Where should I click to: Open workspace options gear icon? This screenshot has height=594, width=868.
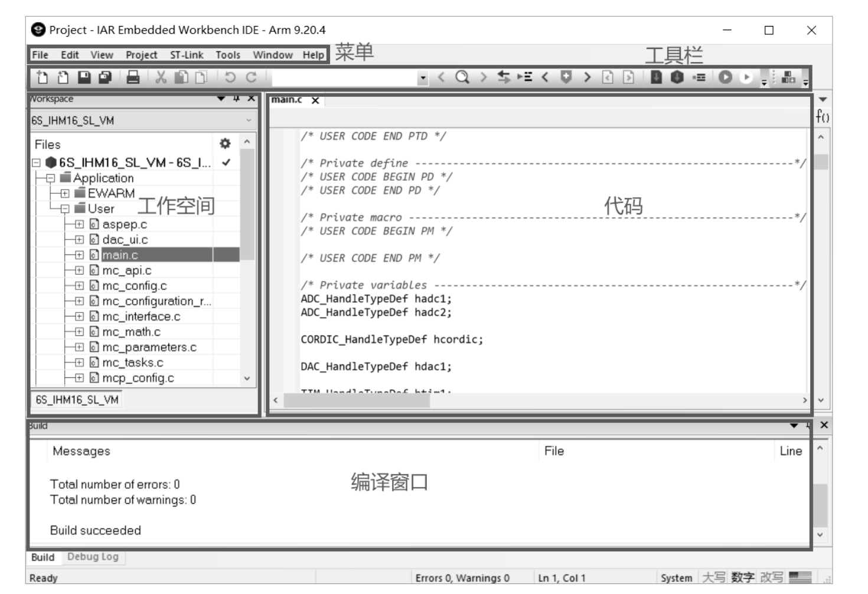click(x=225, y=143)
